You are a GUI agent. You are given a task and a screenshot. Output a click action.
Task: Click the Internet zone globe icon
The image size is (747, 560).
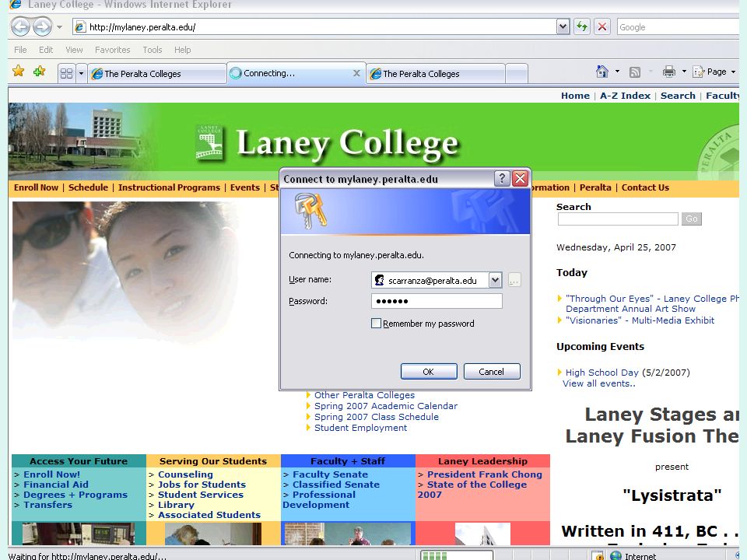(615, 555)
